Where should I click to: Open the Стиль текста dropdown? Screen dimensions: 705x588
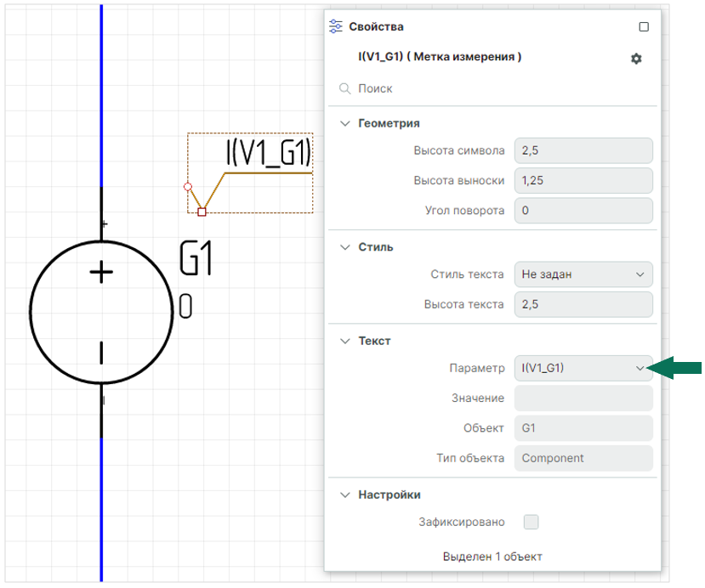point(583,274)
